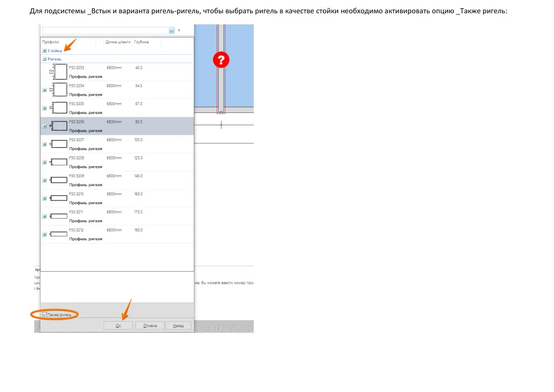554x392 pixels.
Task: Cancel the dialog with the Отмена button
Action: 150,326
